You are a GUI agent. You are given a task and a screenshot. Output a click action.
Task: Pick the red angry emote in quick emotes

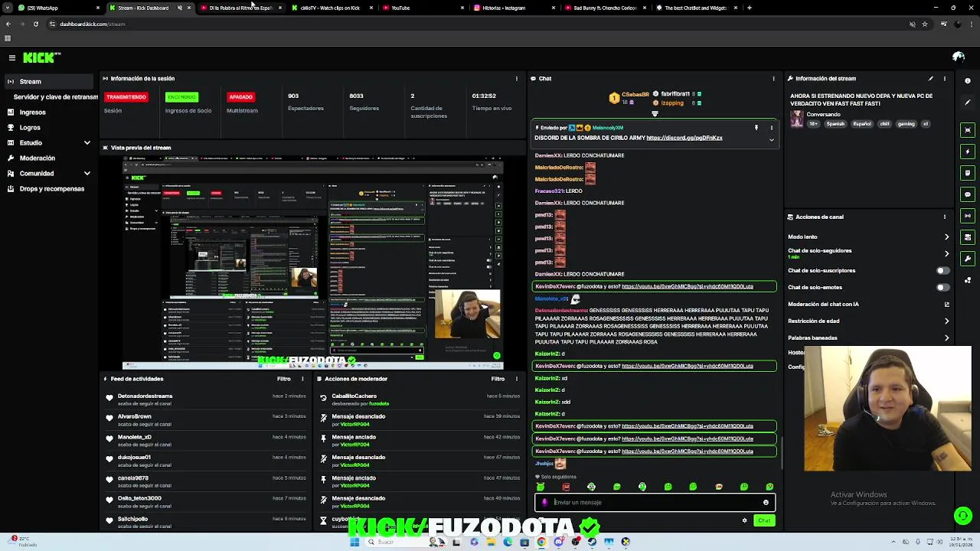566,487
